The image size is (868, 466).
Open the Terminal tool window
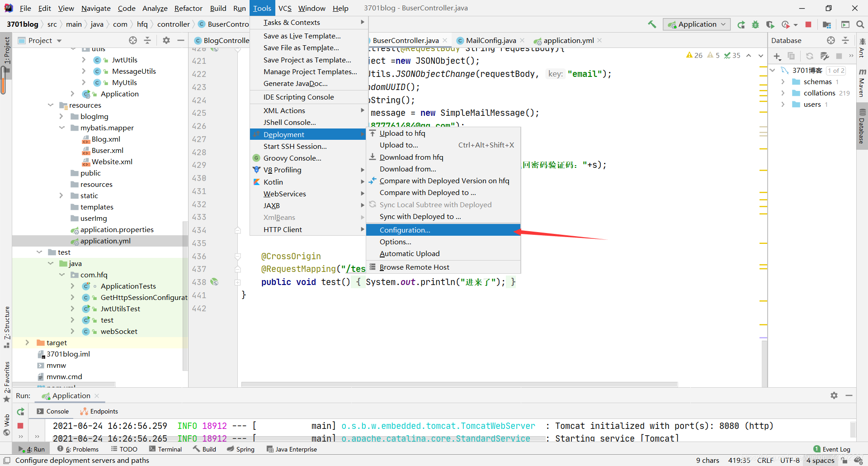(165, 449)
